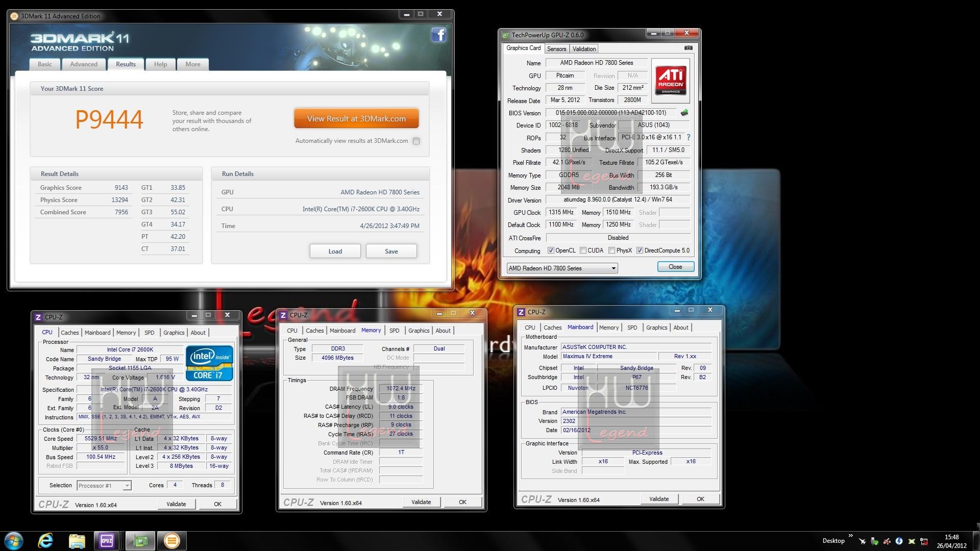Click the Load button in Run Details

pyautogui.click(x=335, y=251)
